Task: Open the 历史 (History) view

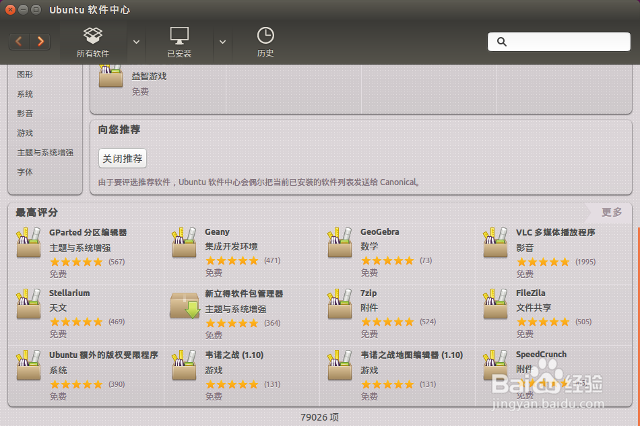Action: point(265,42)
